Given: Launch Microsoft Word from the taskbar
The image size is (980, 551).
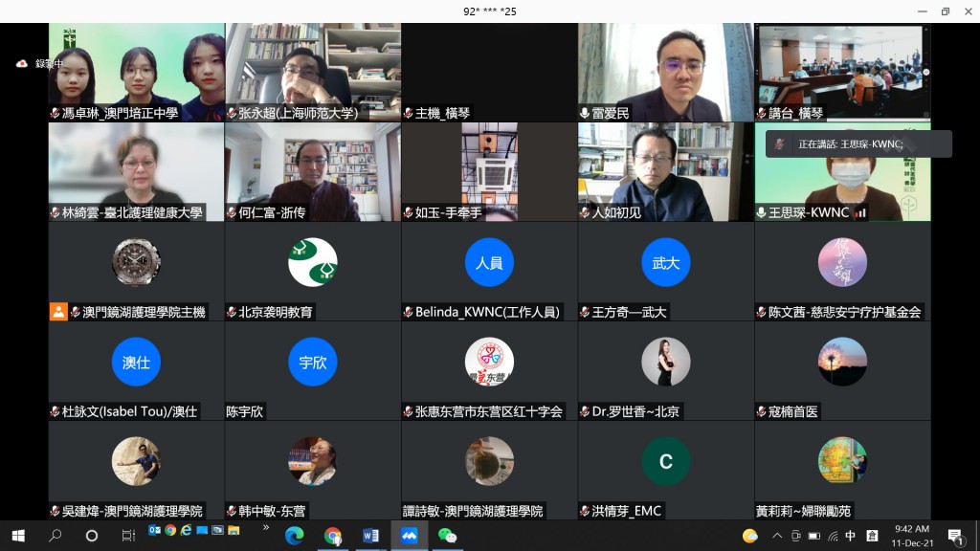Looking at the screenshot, I should (x=370, y=536).
